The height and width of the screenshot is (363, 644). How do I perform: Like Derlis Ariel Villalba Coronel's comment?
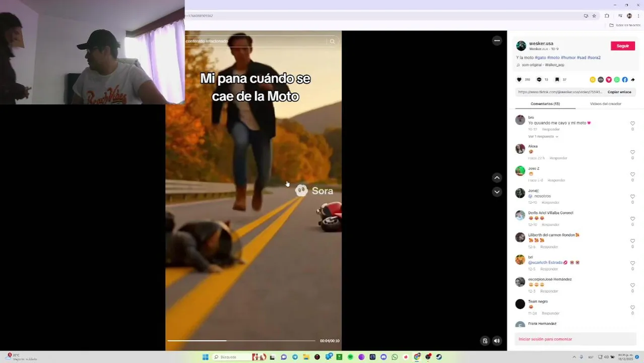coord(632,219)
